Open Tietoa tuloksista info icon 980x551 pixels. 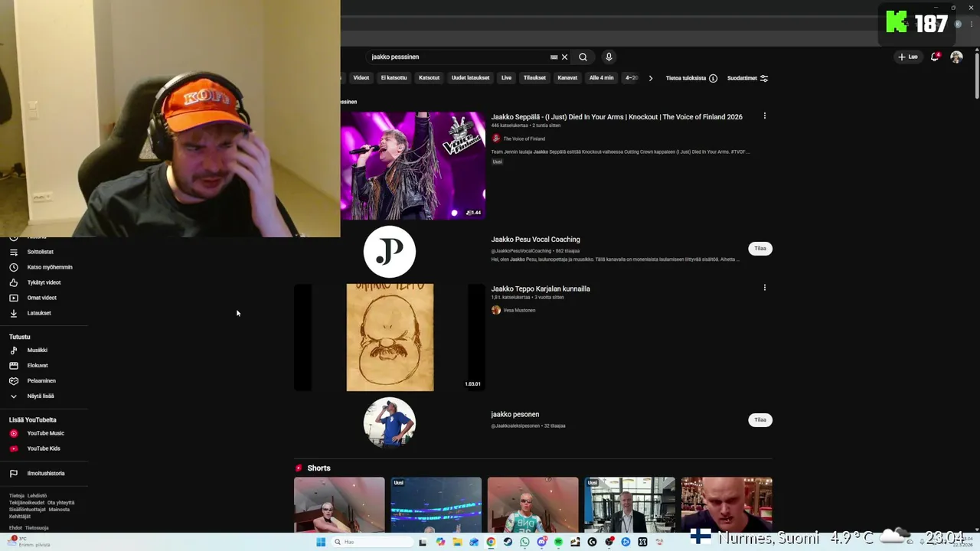pos(713,78)
